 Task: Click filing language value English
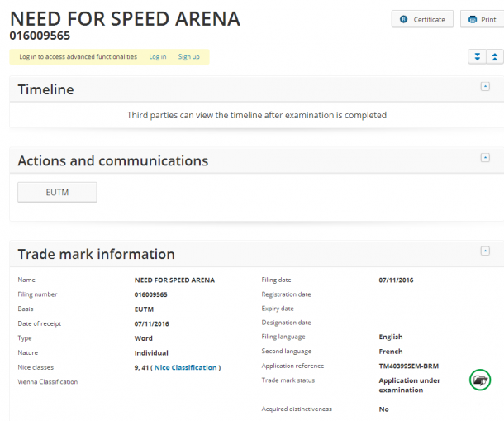point(391,337)
